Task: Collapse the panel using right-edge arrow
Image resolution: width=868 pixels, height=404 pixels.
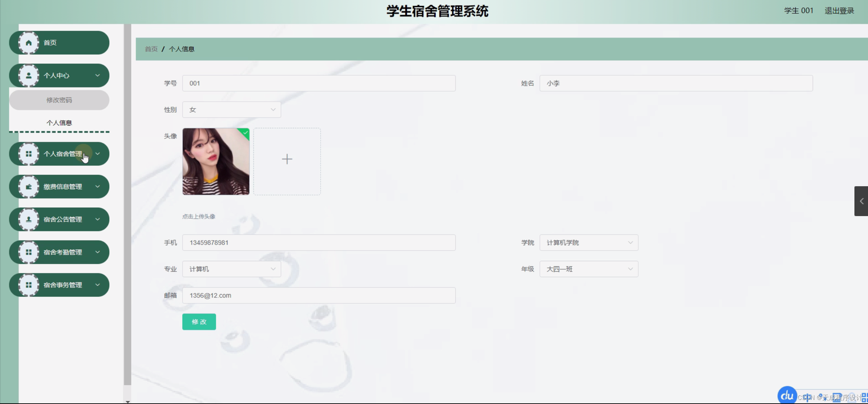Action: coord(862,201)
